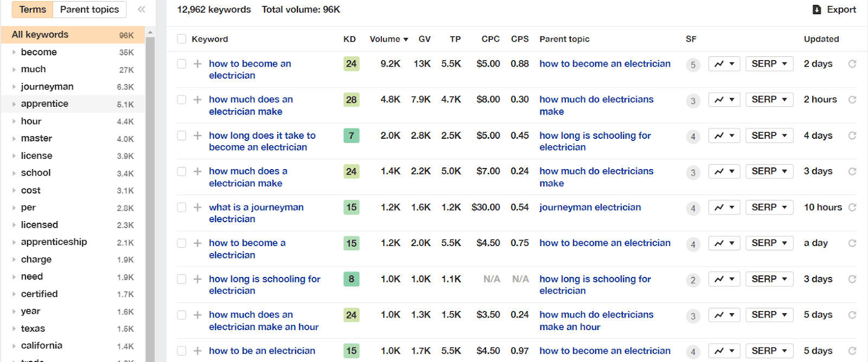Collapse the sidebar with double-chevron icon
The image size is (868, 362).
142,9
